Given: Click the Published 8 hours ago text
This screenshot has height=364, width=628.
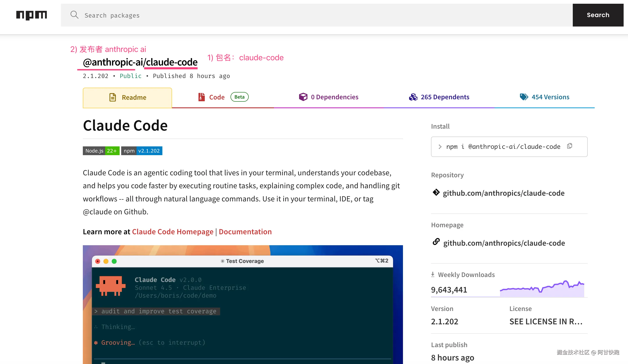Looking at the screenshot, I should pyautogui.click(x=191, y=76).
